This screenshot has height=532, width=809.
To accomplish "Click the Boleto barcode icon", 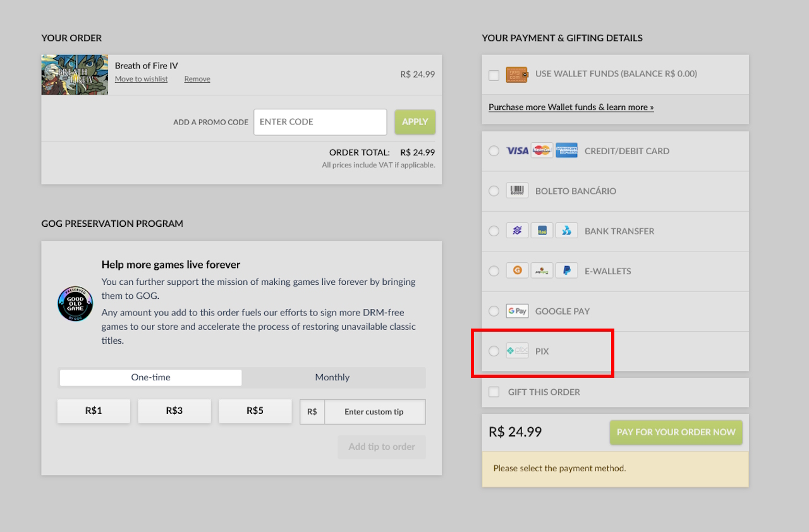I will (x=517, y=190).
